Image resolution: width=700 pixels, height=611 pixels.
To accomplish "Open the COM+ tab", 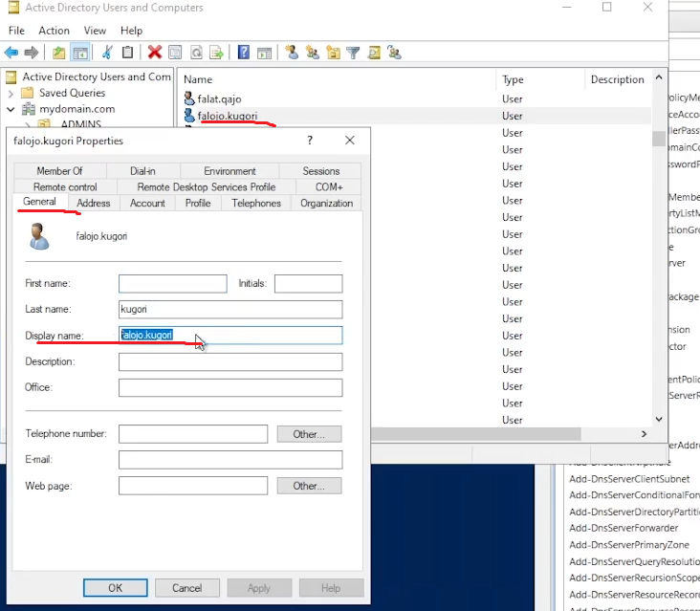I will (x=329, y=187).
